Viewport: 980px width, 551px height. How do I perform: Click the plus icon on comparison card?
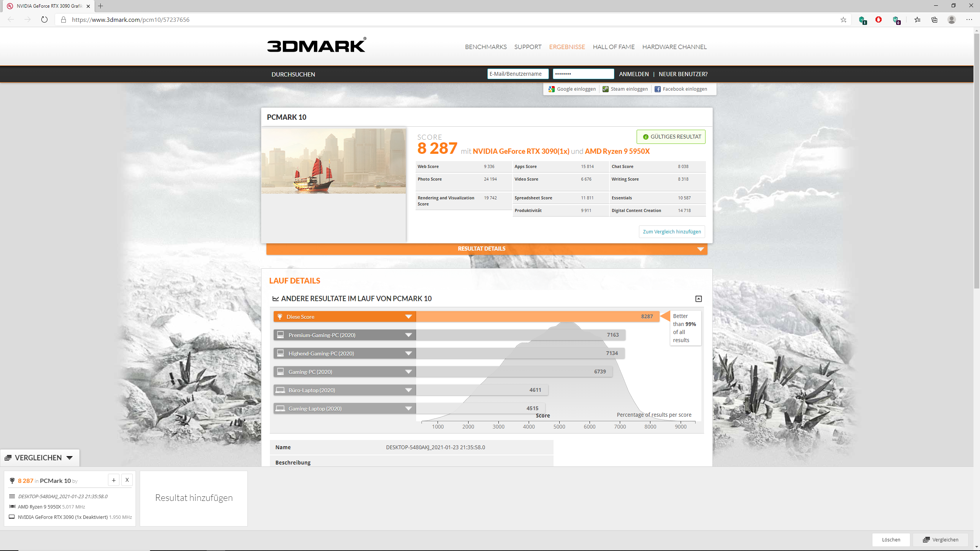pos(114,480)
